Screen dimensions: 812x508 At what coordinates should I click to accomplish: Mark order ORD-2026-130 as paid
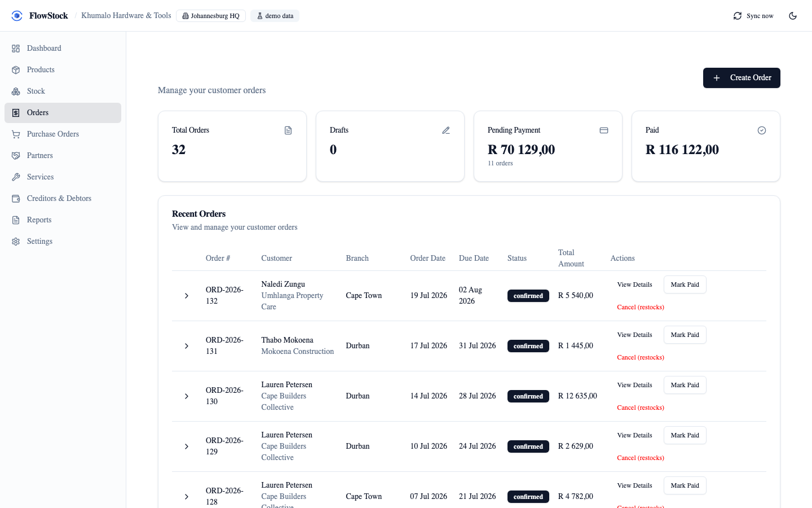point(685,385)
